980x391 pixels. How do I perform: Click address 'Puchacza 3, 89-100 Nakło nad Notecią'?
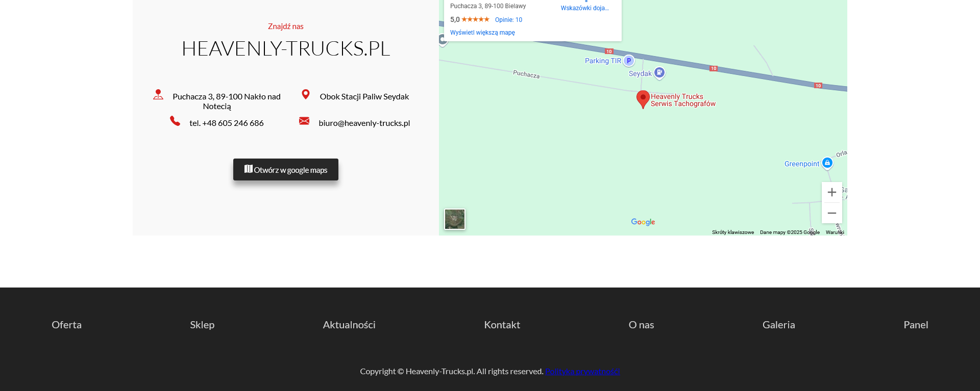pyautogui.click(x=227, y=101)
